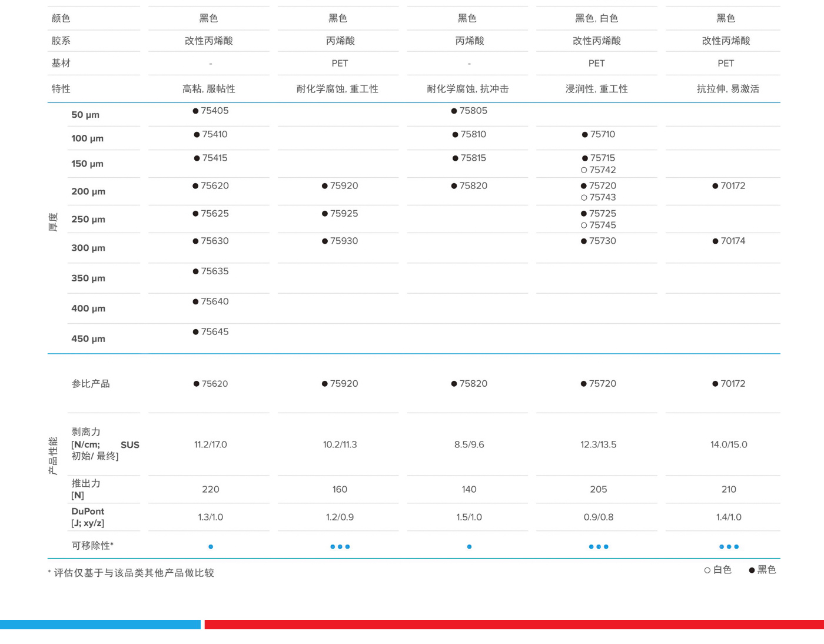Screen dimensions: 824x644
Task: Select product number 75625
Action: 211,213
